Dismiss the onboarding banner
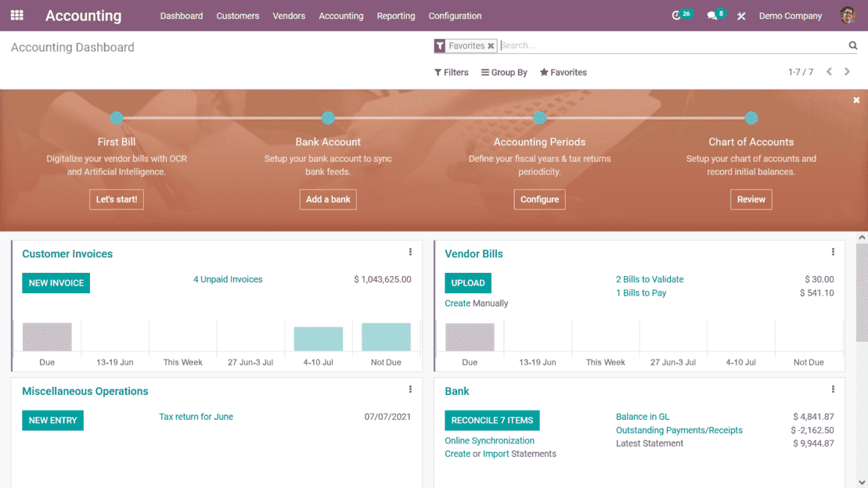868x488 pixels. 856,100
